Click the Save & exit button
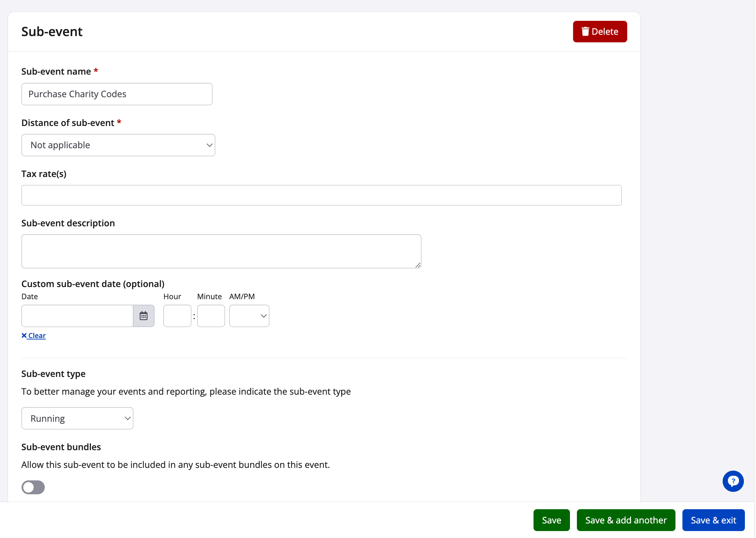Screen dimensions: 756x538 (x=713, y=520)
